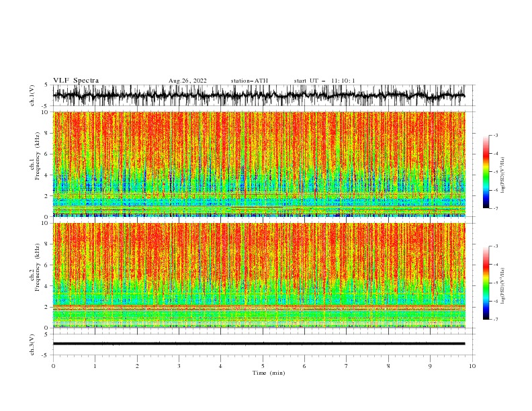The height and width of the screenshot is (411, 532).
Task: Click the "-3" tick on ch.2 colorbar
Action: (x=495, y=246)
